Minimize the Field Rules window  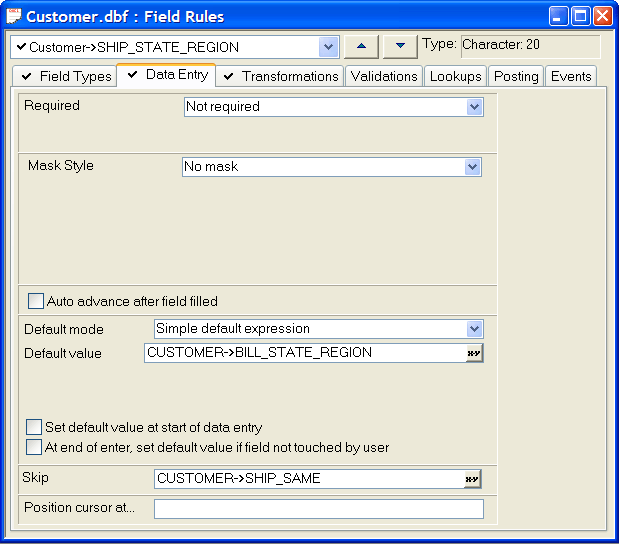pyautogui.click(x=558, y=16)
